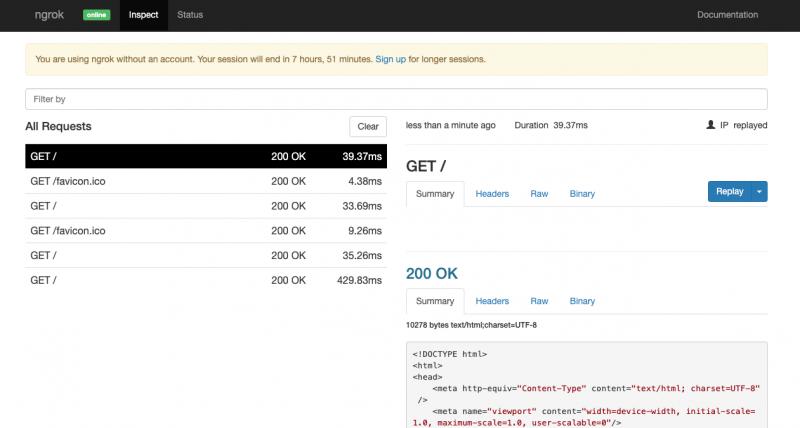
Task: Click the Replay button
Action: (x=730, y=192)
